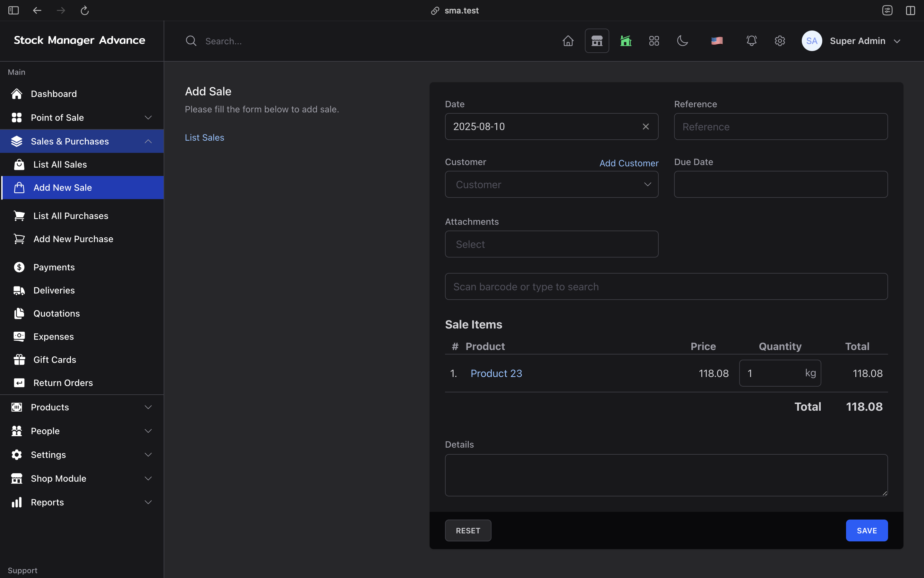Image resolution: width=924 pixels, height=578 pixels.
Task: Click into the Details textarea
Action: (666, 475)
